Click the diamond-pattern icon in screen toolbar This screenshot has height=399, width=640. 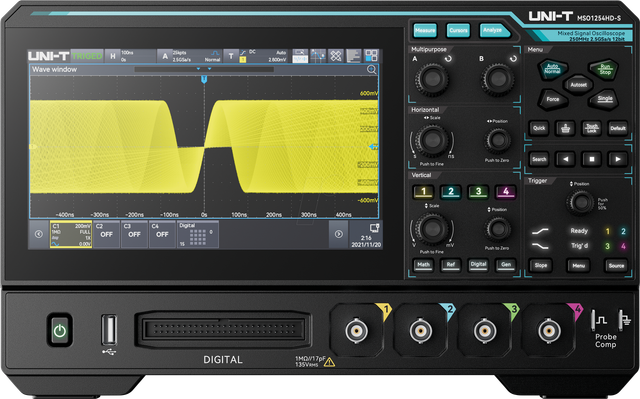point(336,56)
